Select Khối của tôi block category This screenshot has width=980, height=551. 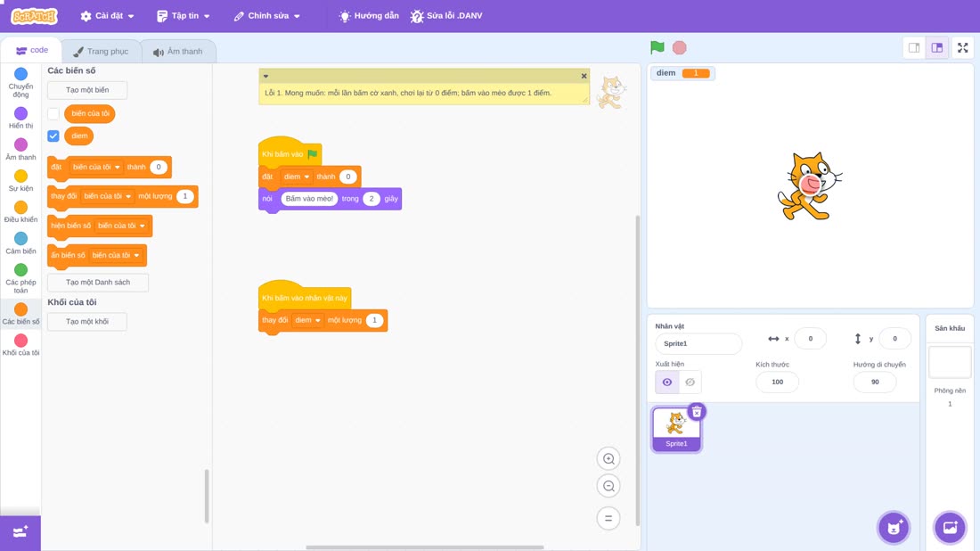[20, 345]
